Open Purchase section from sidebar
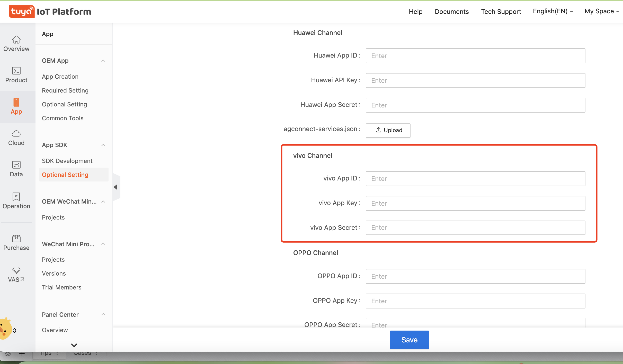 point(16,242)
